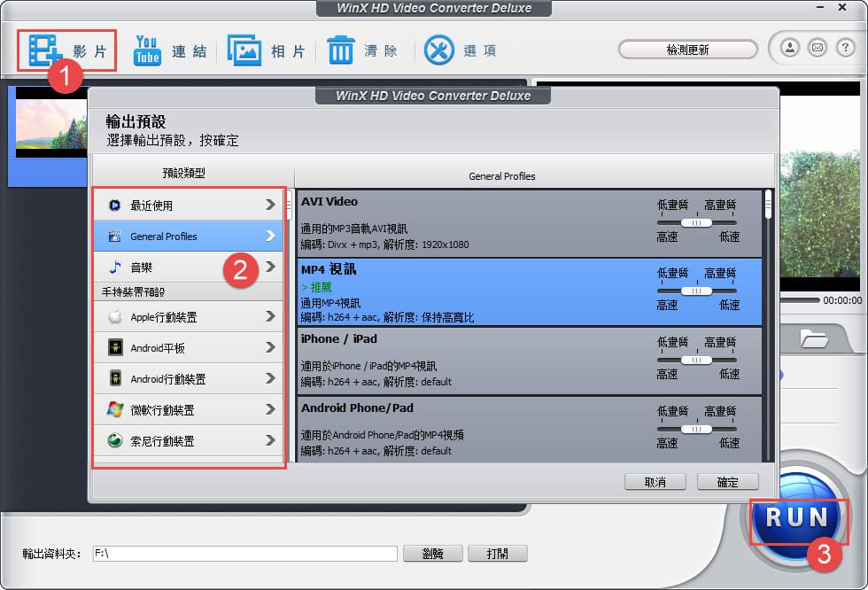Click the General Profiles clapperboard icon
The width and height of the screenshot is (868, 590).
pyautogui.click(x=114, y=237)
